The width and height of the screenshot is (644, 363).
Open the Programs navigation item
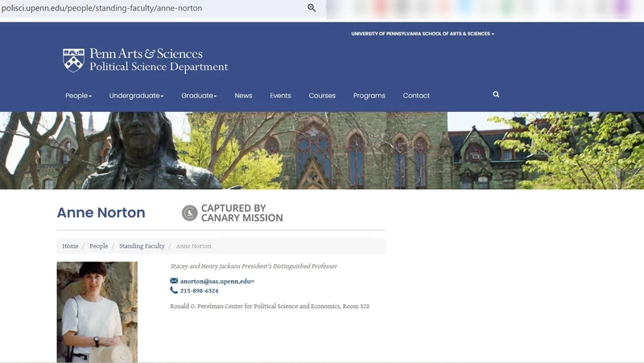click(369, 96)
